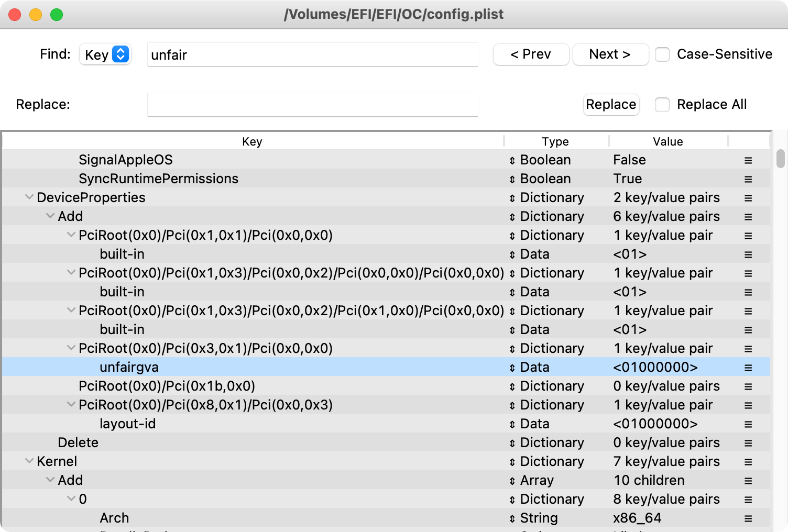Viewport: 788px width, 532px height.
Task: Open type stepper for SyncRuntimePermissions row
Action: click(x=512, y=179)
